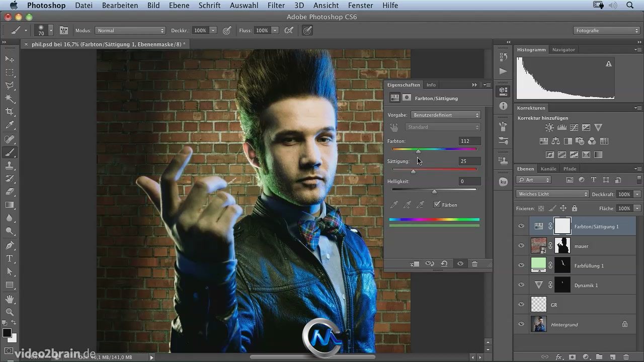Hide the GR layer
The image size is (644, 362).
pos(521,305)
